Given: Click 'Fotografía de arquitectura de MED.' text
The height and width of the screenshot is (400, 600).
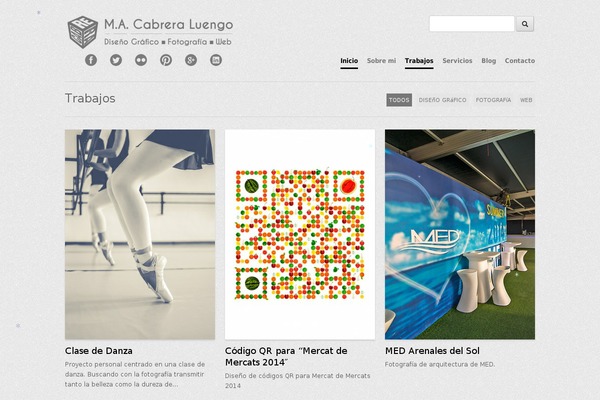Looking at the screenshot, I should (440, 365).
